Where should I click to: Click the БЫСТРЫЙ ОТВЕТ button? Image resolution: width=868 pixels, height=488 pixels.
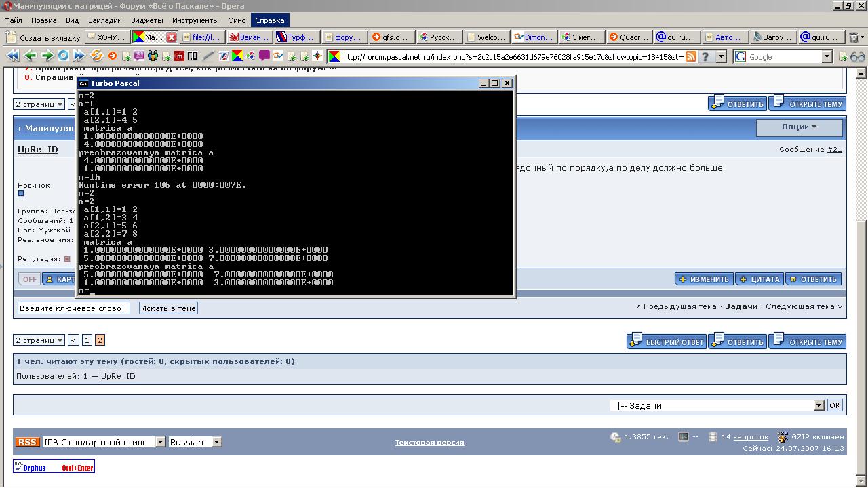667,342
